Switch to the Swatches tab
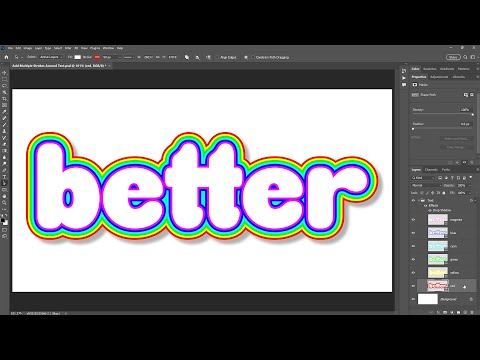480x360 pixels. click(x=429, y=69)
